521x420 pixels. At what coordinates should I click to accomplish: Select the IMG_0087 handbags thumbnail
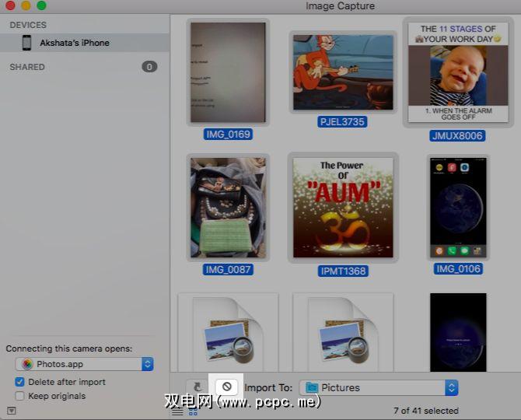point(228,208)
